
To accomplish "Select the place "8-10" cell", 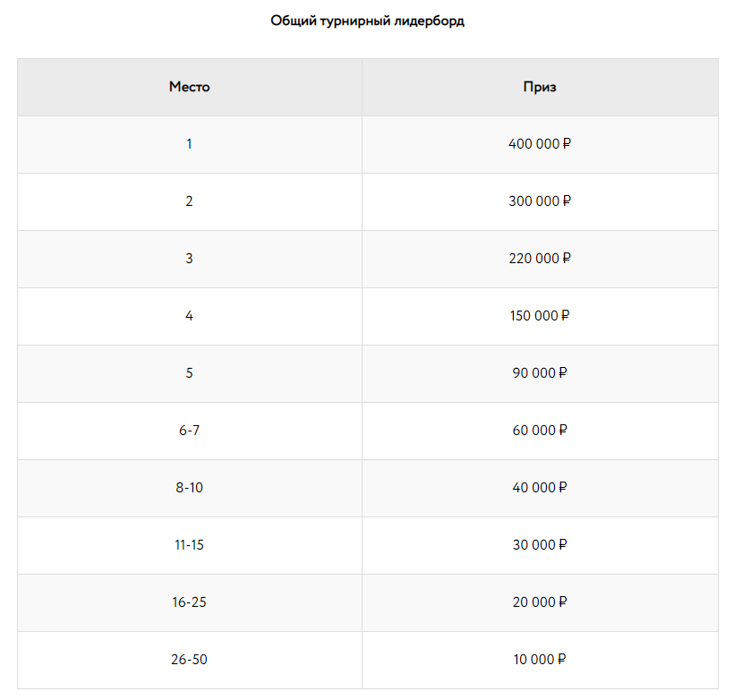I will 189,488.
